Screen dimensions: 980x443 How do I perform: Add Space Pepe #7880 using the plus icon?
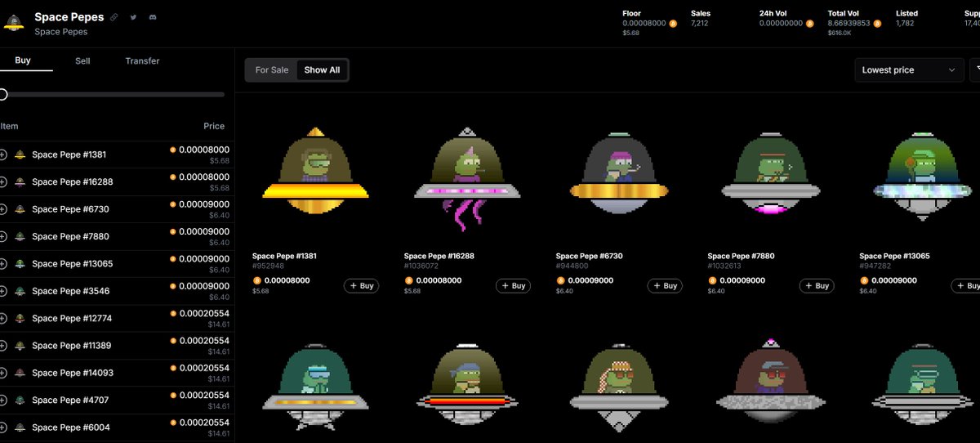click(3, 236)
